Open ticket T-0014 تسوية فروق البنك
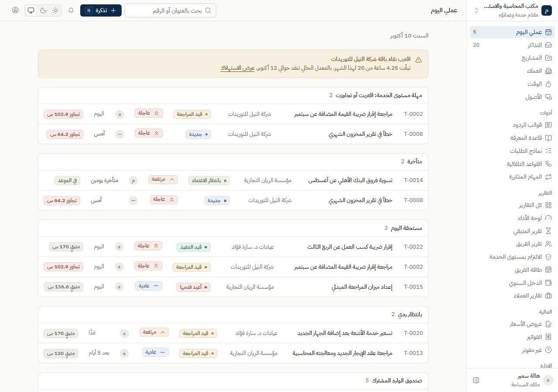558x392 pixels. (x=233, y=180)
